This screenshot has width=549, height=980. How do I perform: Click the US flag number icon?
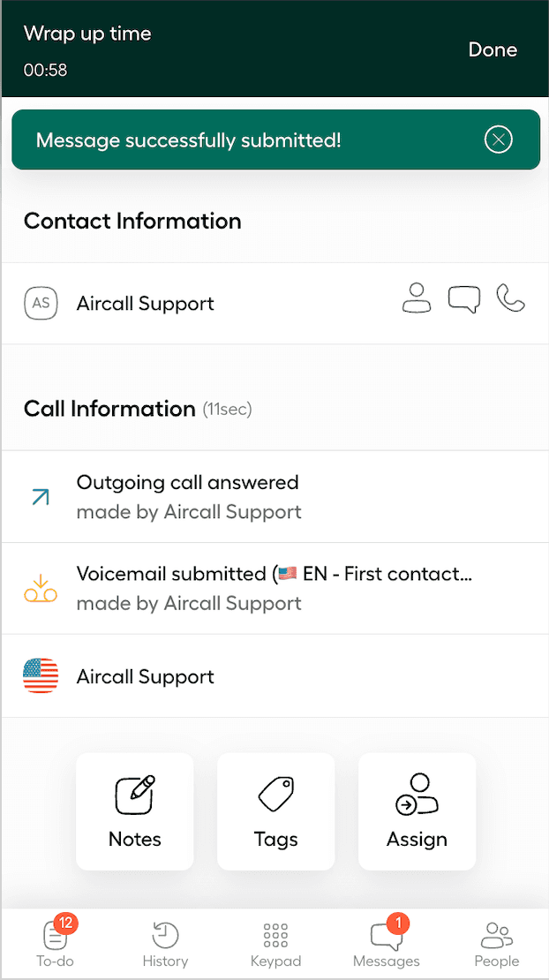point(41,676)
